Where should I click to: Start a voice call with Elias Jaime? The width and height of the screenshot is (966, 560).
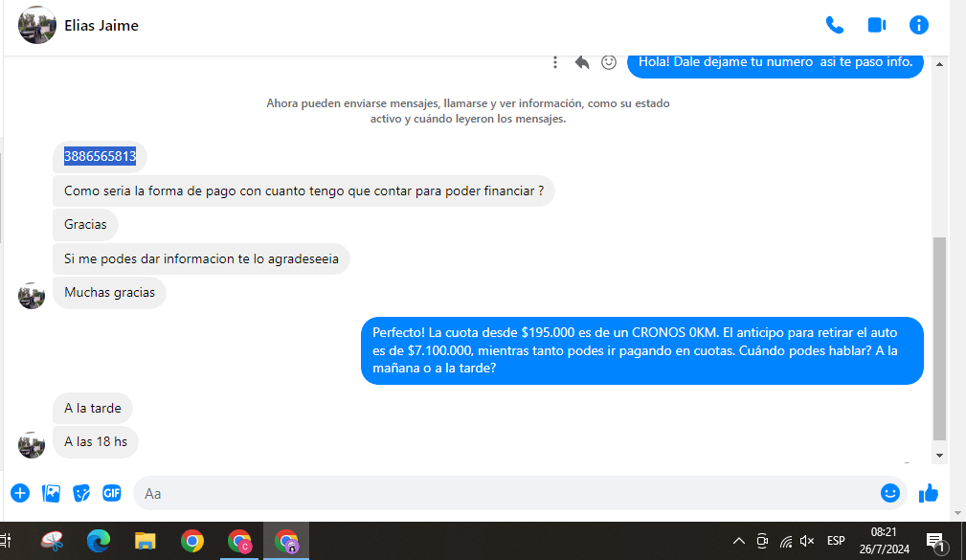834,26
